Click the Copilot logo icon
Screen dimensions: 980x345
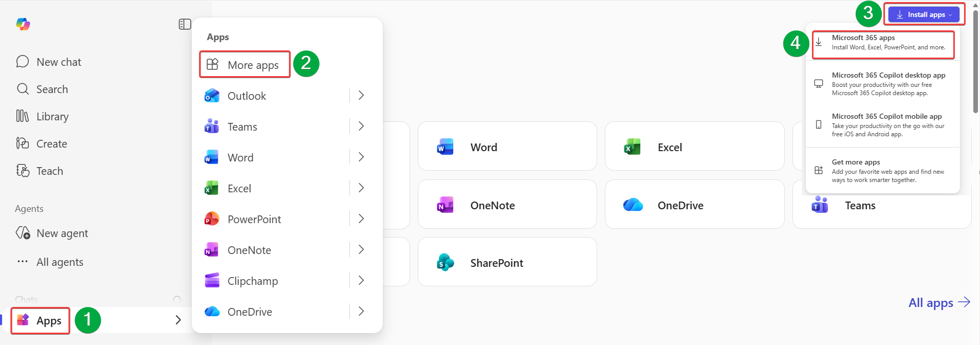coord(23,24)
